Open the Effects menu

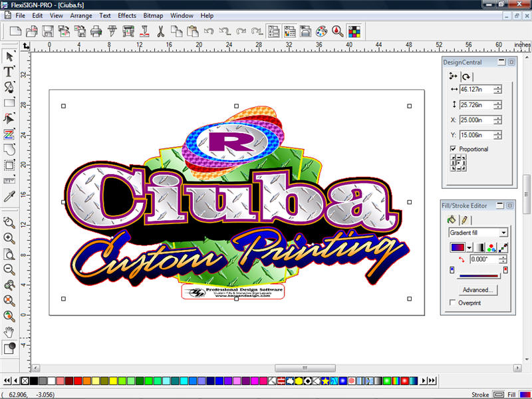[x=126, y=15]
